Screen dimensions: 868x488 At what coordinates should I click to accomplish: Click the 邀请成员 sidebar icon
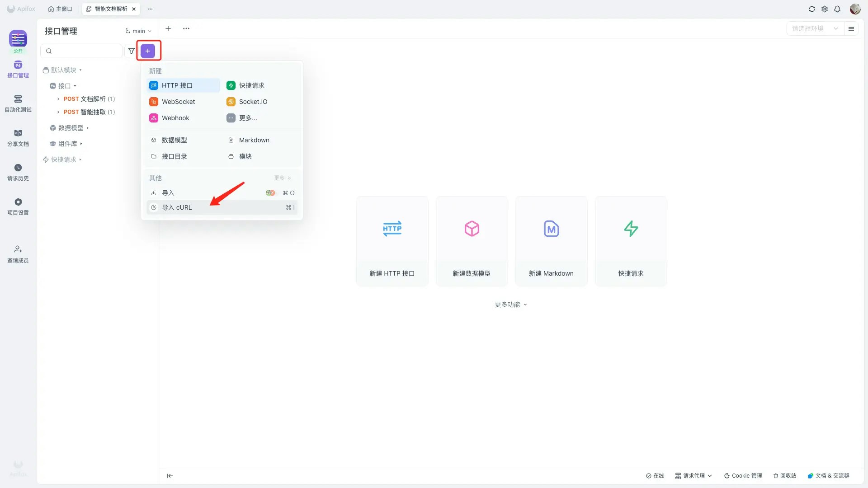[18, 254]
